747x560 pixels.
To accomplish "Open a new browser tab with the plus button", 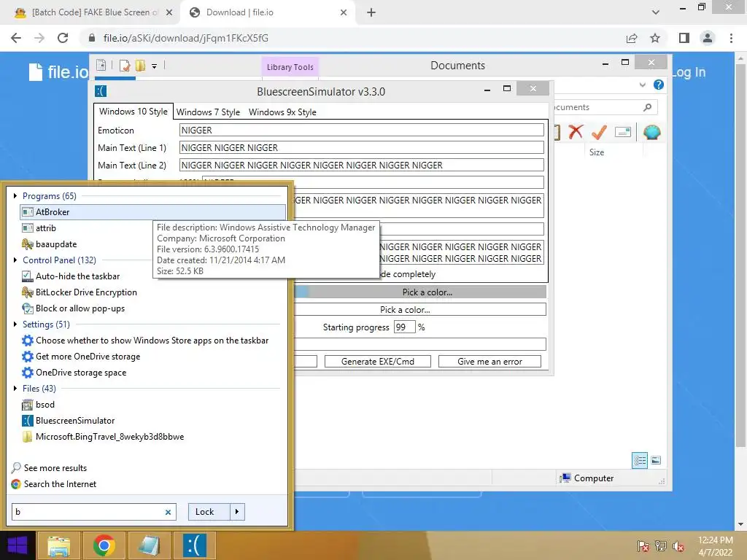I will point(371,12).
